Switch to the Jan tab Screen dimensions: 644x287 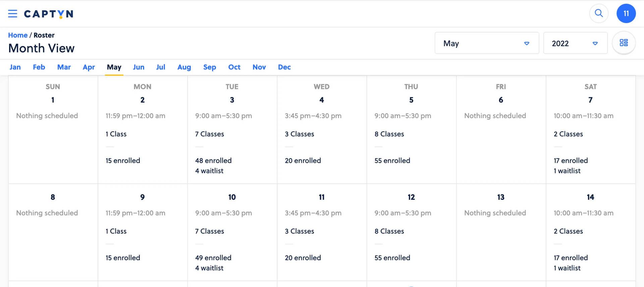pos(15,67)
